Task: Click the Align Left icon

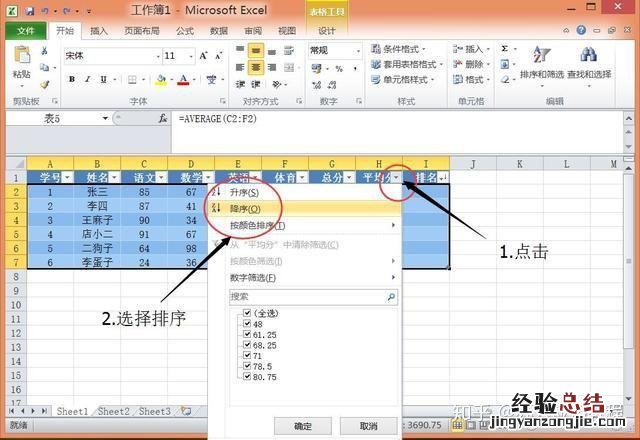Action: 240,67
